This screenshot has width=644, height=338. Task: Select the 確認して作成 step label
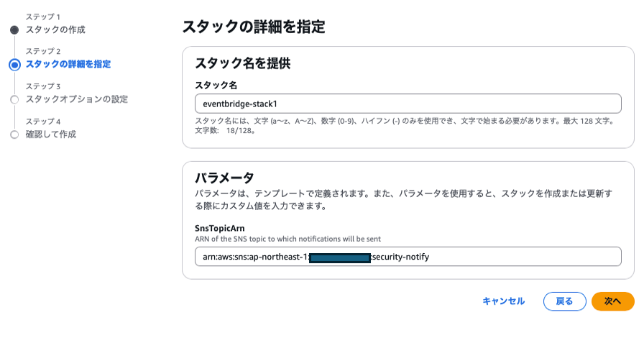(51, 134)
